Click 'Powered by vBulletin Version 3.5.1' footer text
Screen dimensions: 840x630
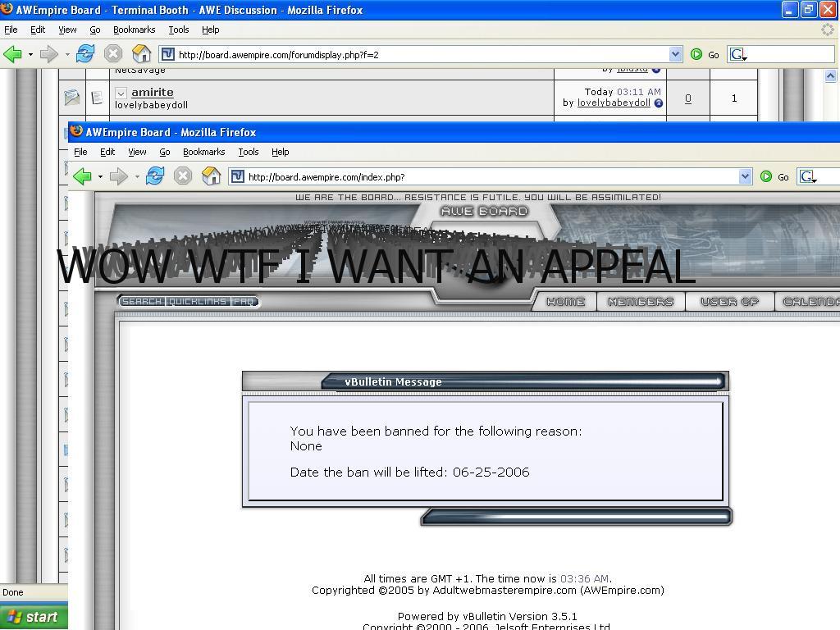pos(487,616)
